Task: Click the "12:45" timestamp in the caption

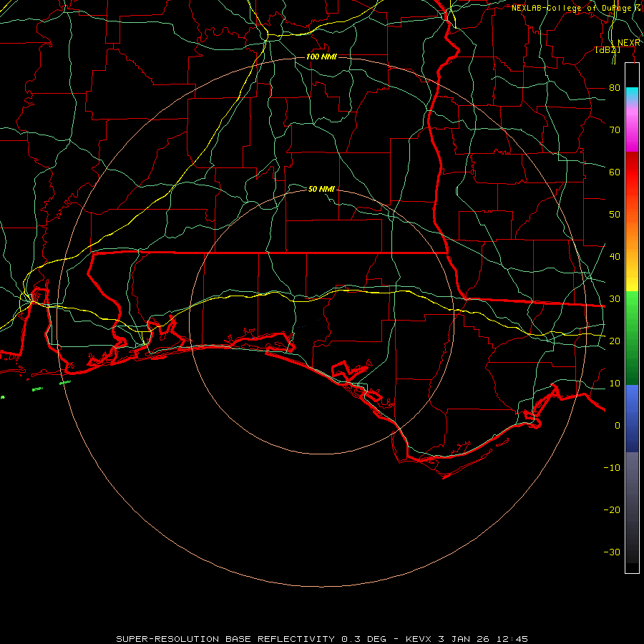Action: coord(512,639)
